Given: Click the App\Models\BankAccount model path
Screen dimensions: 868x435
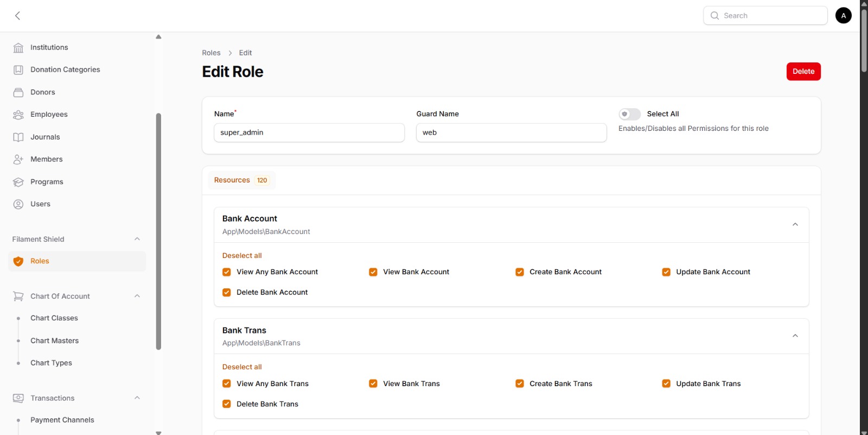Looking at the screenshot, I should pos(266,232).
